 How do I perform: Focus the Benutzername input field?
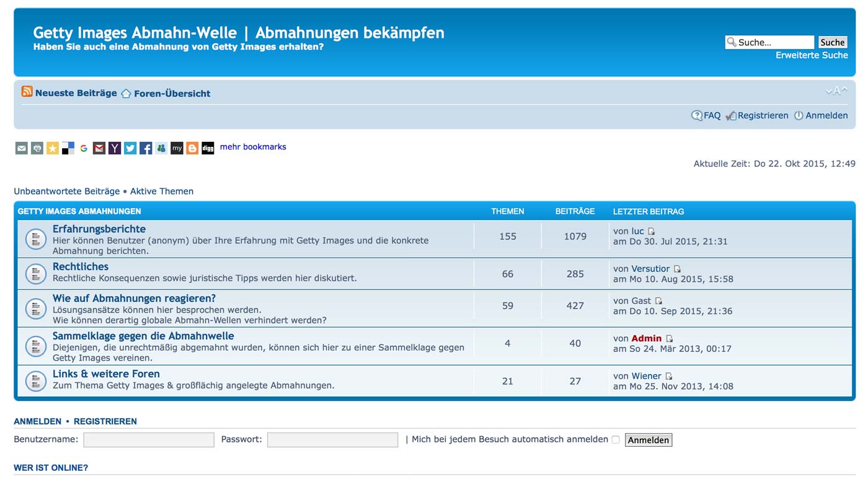pos(149,440)
